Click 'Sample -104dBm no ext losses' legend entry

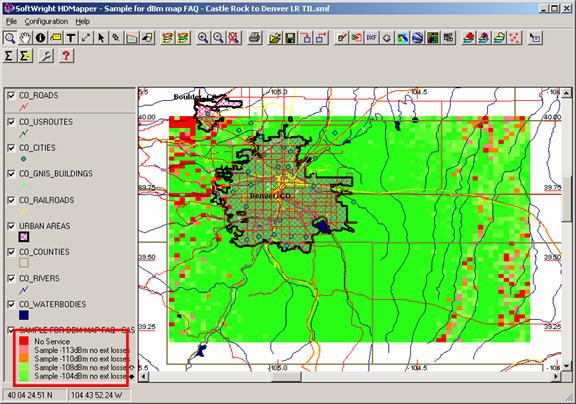point(82,376)
